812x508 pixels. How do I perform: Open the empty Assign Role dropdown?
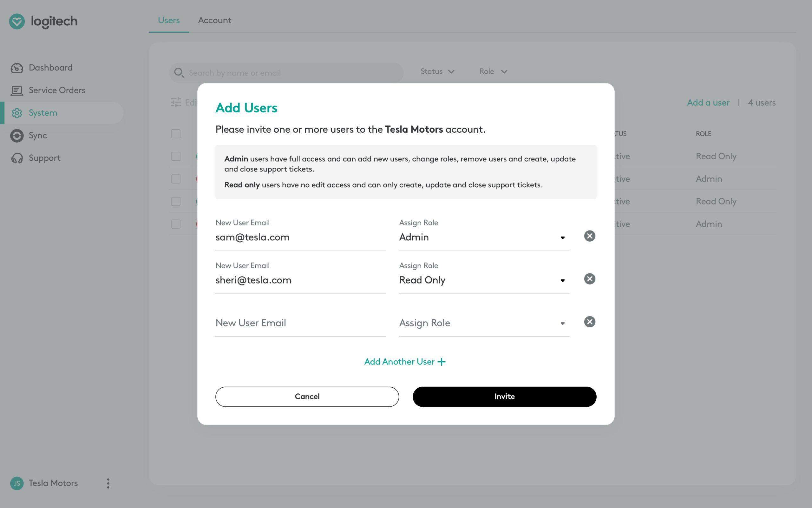pyautogui.click(x=484, y=323)
